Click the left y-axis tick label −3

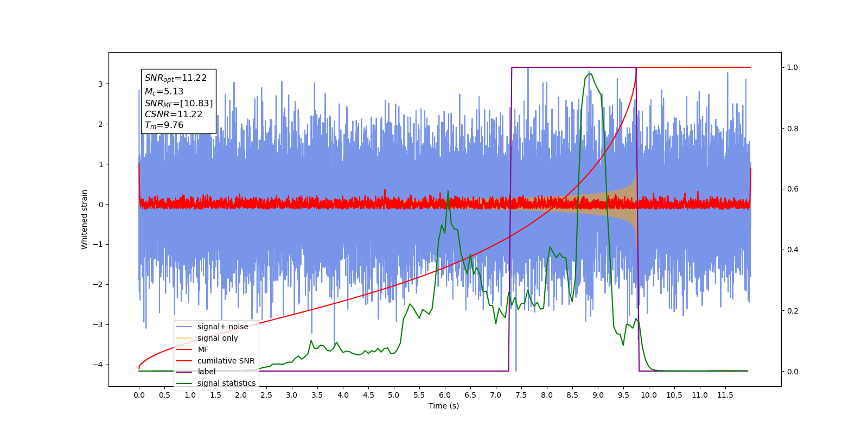98,324
